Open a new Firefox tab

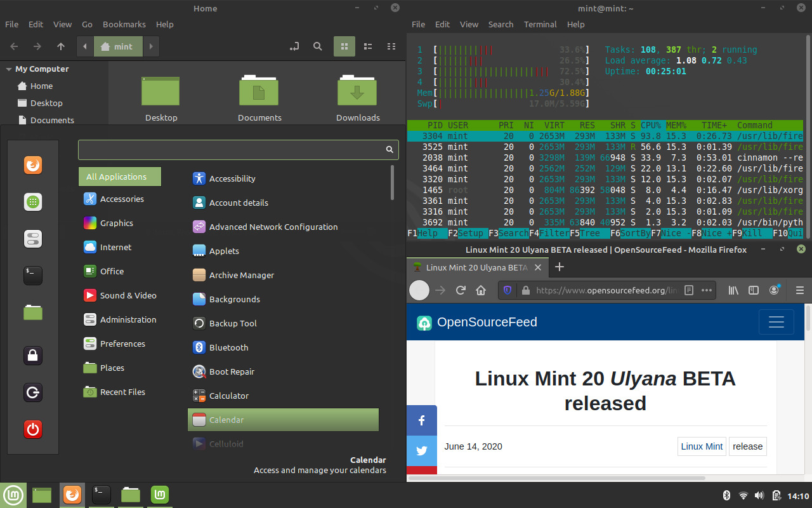560,267
